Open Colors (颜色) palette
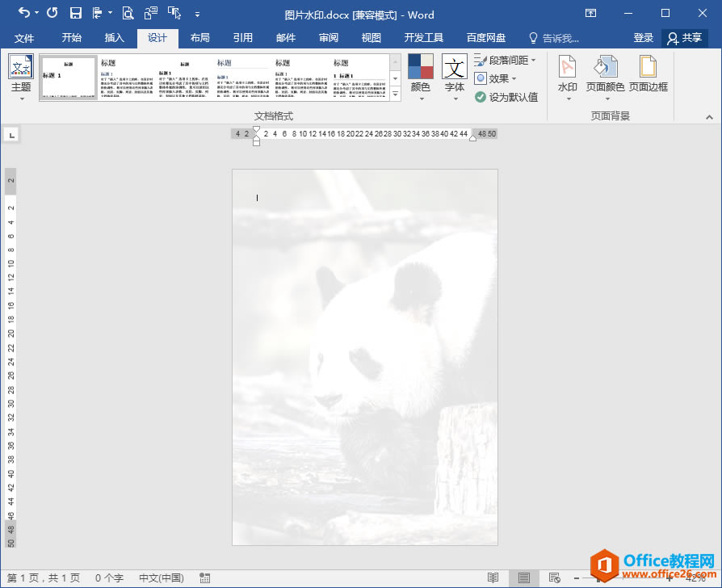The height and width of the screenshot is (588, 722). coord(421,78)
